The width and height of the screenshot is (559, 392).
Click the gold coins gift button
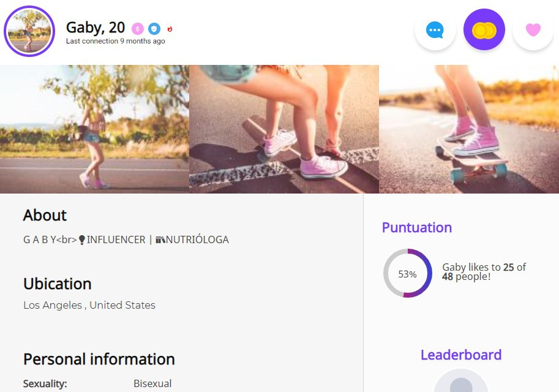tap(484, 29)
